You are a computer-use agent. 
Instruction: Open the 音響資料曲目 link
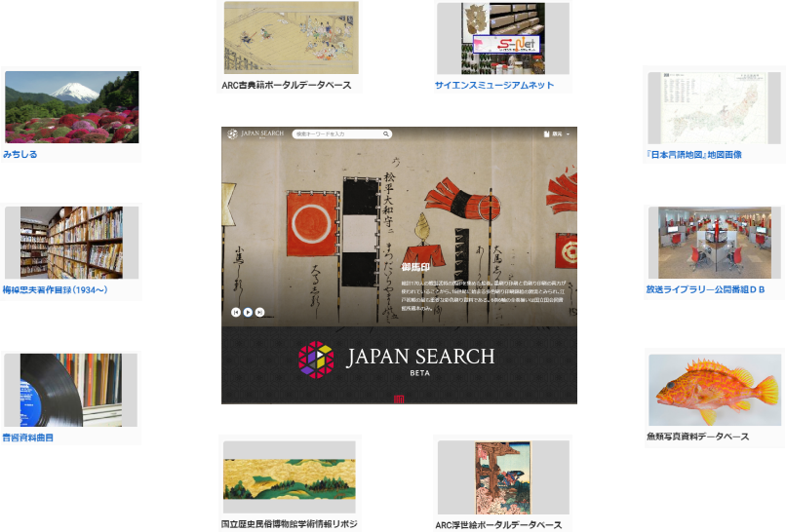point(27,437)
